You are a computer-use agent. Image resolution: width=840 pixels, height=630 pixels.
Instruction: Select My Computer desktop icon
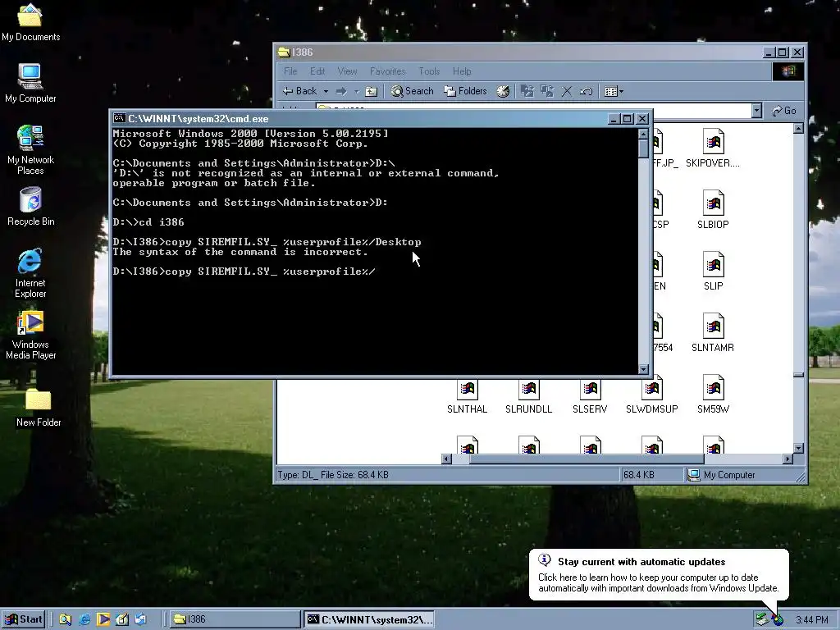coord(30,83)
